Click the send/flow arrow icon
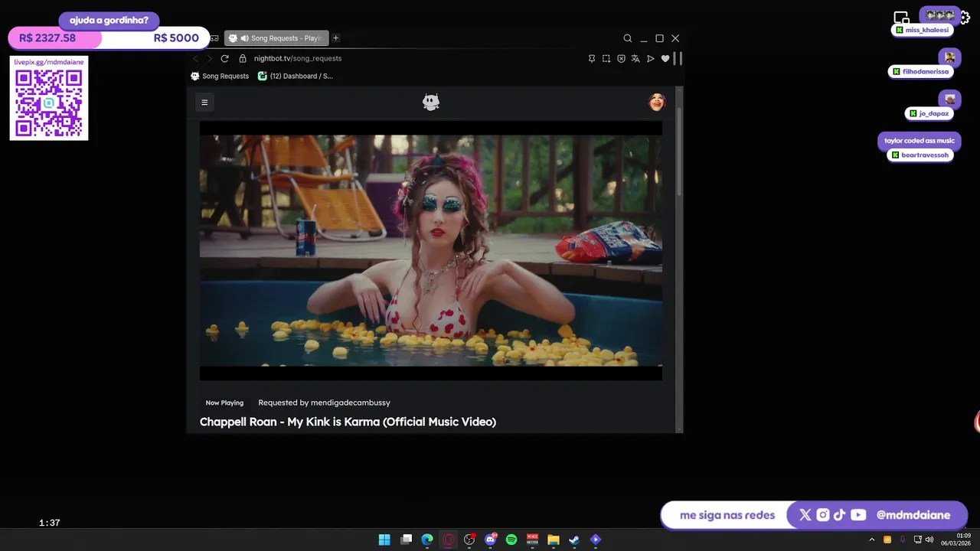The width and height of the screenshot is (980, 551). tap(651, 58)
